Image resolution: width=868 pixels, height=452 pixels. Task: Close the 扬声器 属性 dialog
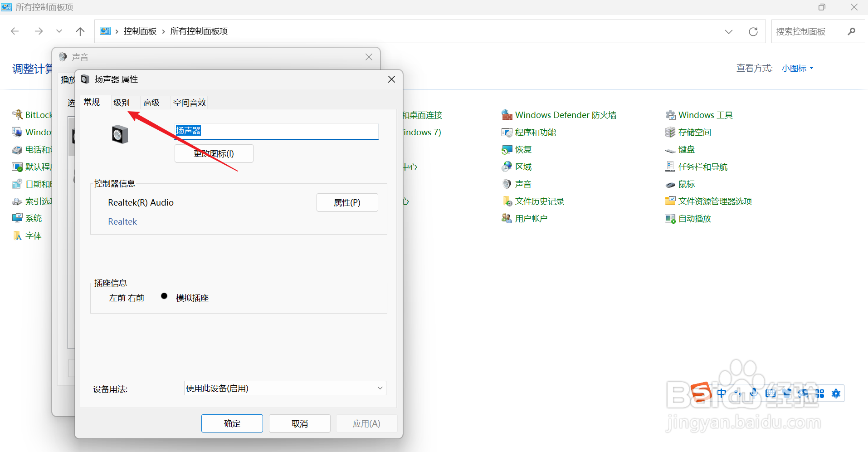[392, 79]
